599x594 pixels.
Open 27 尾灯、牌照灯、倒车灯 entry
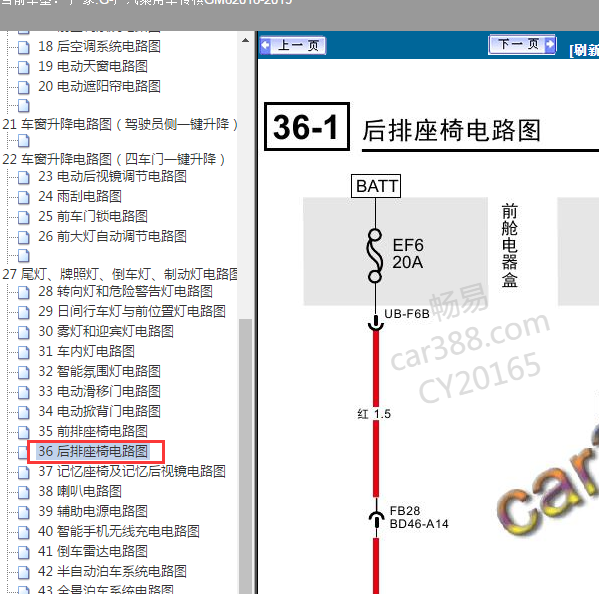pyautogui.click(x=120, y=274)
